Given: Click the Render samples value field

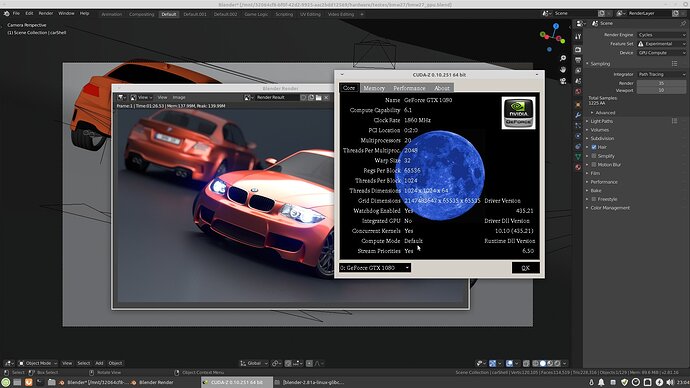Looking at the screenshot, I should point(662,83).
